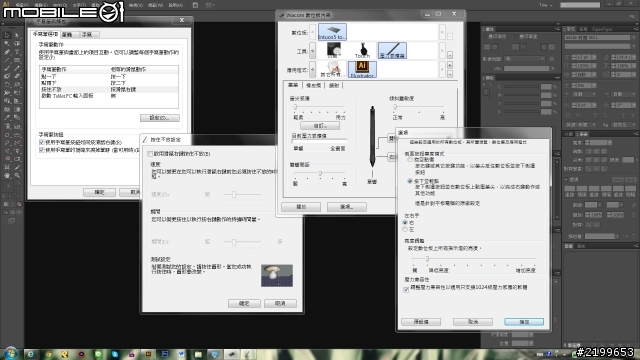Image resolution: width=640 pixels, height=360 pixels.
Task: Switch to Pen Options tab in Pen and Touch dialog
Action: (46, 34)
